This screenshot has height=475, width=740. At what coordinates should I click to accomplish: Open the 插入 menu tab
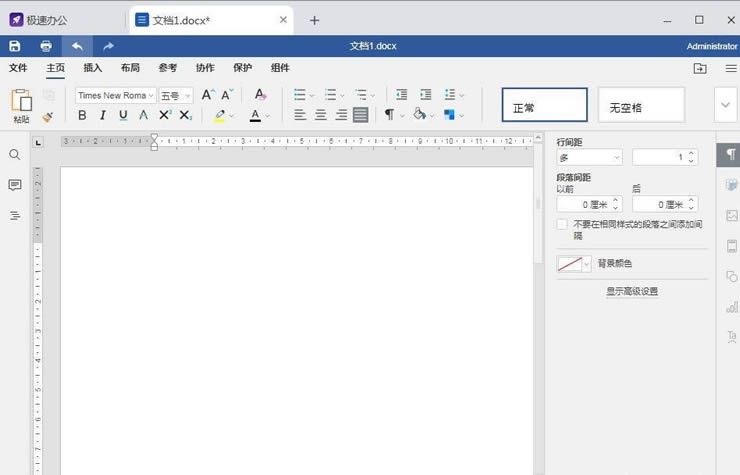pyautogui.click(x=92, y=68)
